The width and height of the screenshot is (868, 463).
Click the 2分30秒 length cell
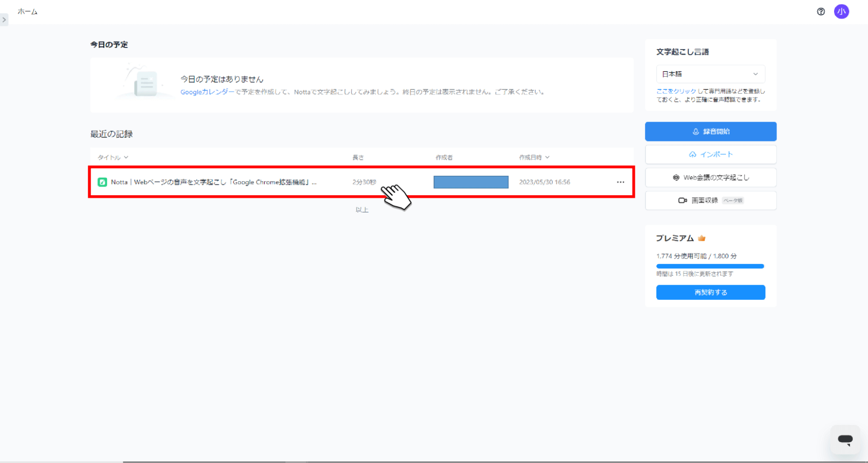[364, 182]
